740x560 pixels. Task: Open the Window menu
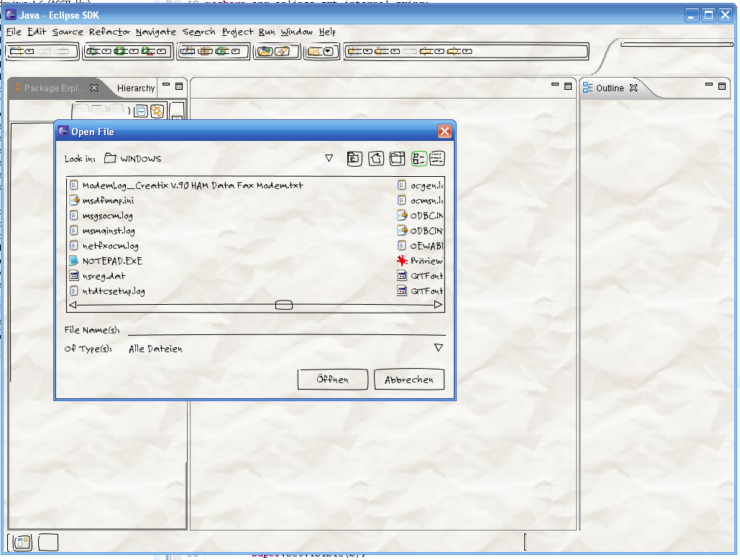pyautogui.click(x=296, y=32)
